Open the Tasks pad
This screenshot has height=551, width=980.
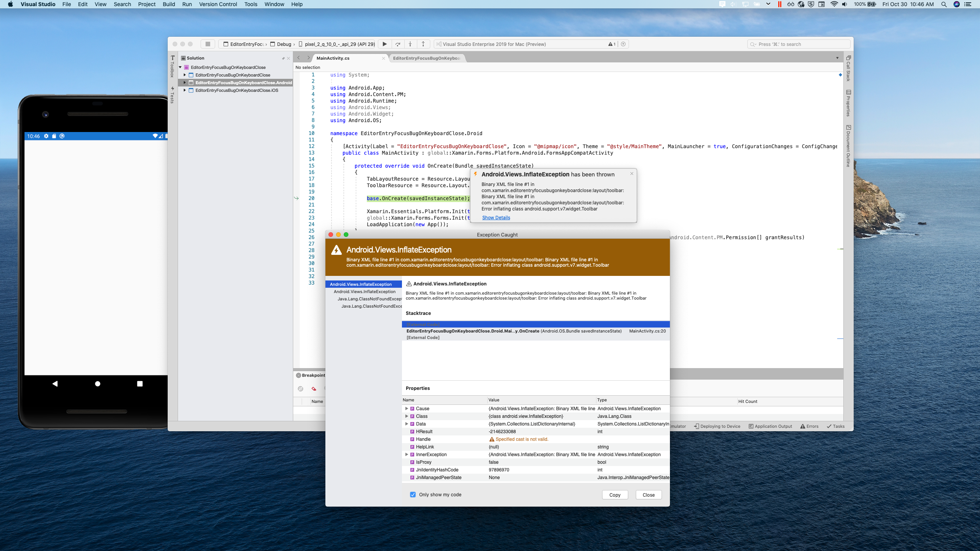tap(836, 426)
